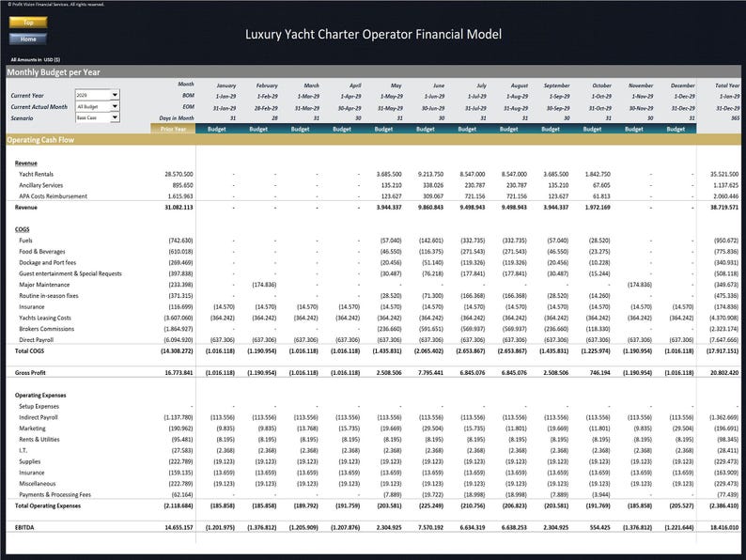Select Total Year EBITDA value 18.416.010

pos(724,528)
